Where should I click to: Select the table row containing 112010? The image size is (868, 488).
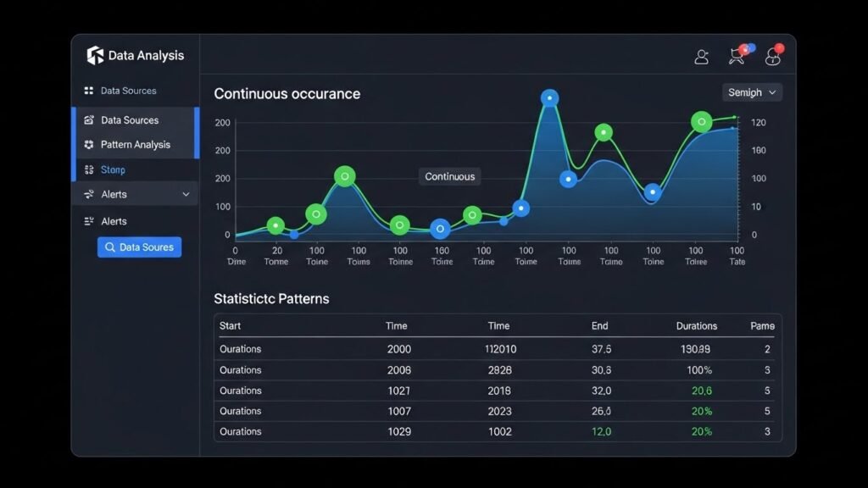[498, 349]
